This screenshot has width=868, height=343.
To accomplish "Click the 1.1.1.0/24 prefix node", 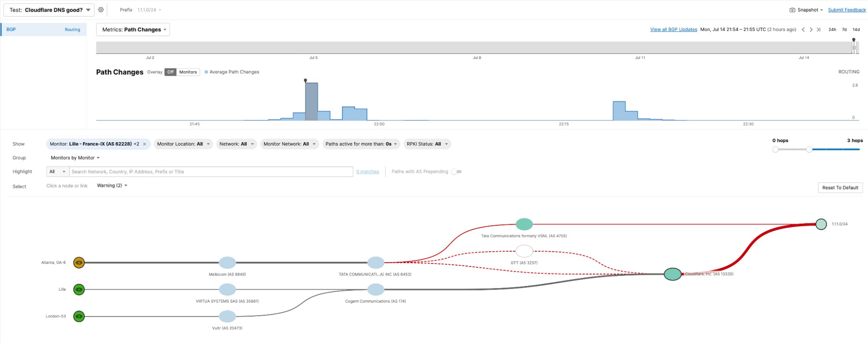I will [821, 224].
